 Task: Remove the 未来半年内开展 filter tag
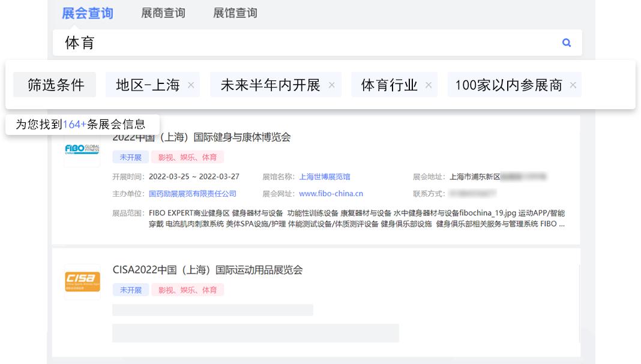click(x=332, y=85)
